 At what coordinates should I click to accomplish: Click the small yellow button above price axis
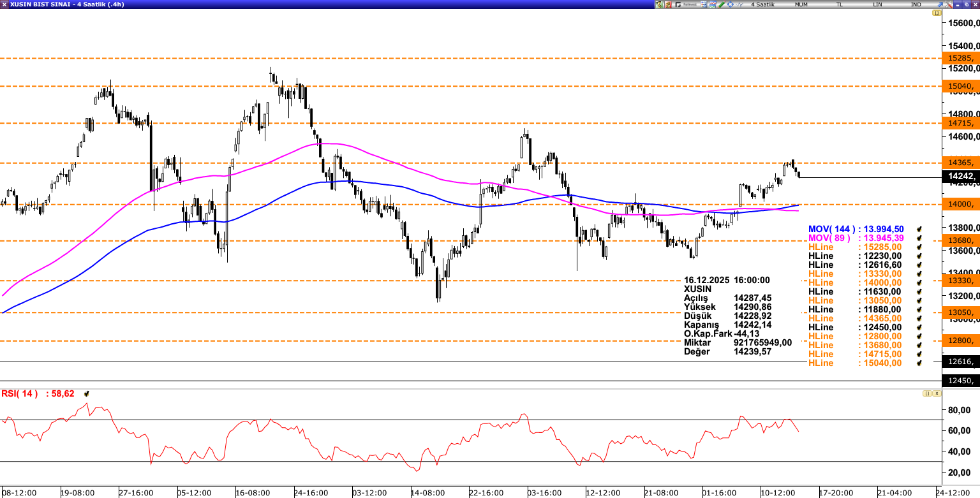click(937, 13)
